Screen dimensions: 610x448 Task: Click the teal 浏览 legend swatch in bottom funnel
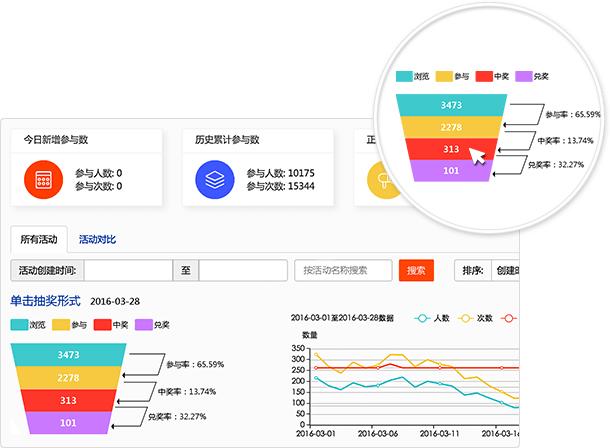pos(19,325)
